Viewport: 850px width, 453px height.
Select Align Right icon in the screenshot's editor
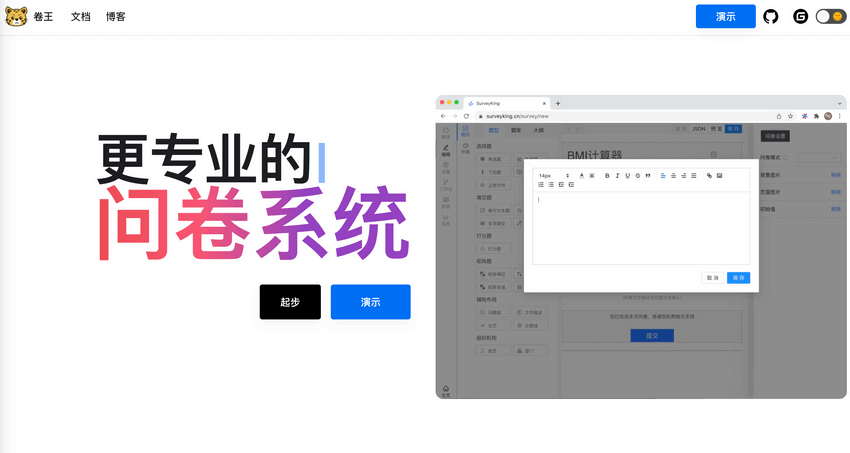684,176
